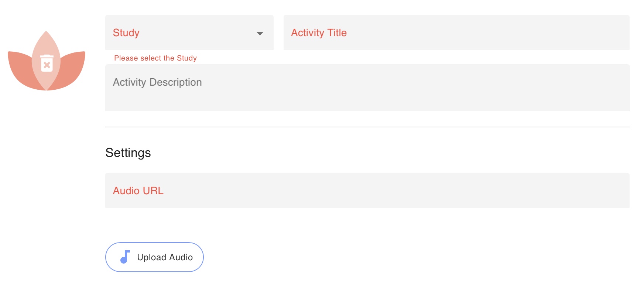Click the Settings section heading
The width and height of the screenshot is (644, 285).
coord(128,153)
